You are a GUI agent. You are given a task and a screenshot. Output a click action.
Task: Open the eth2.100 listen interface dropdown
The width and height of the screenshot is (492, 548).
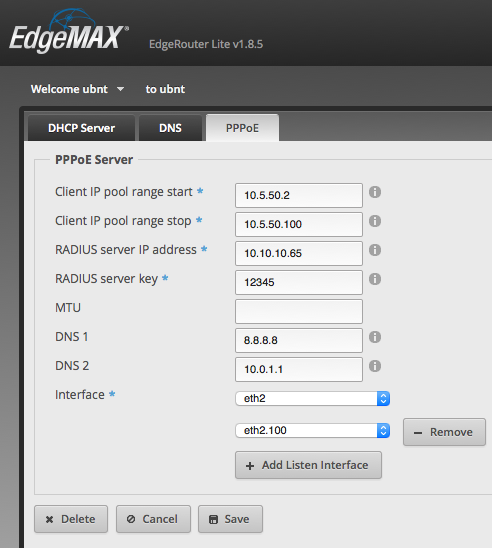click(312, 430)
